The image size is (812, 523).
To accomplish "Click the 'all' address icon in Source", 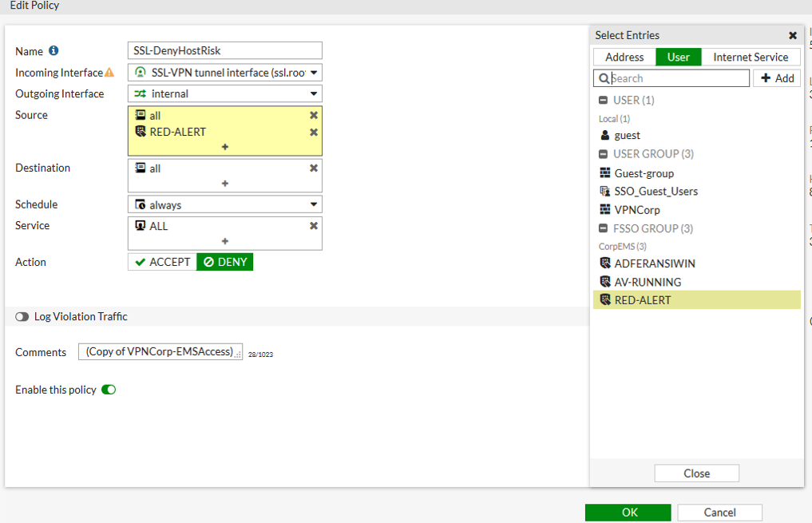I will pyautogui.click(x=141, y=115).
